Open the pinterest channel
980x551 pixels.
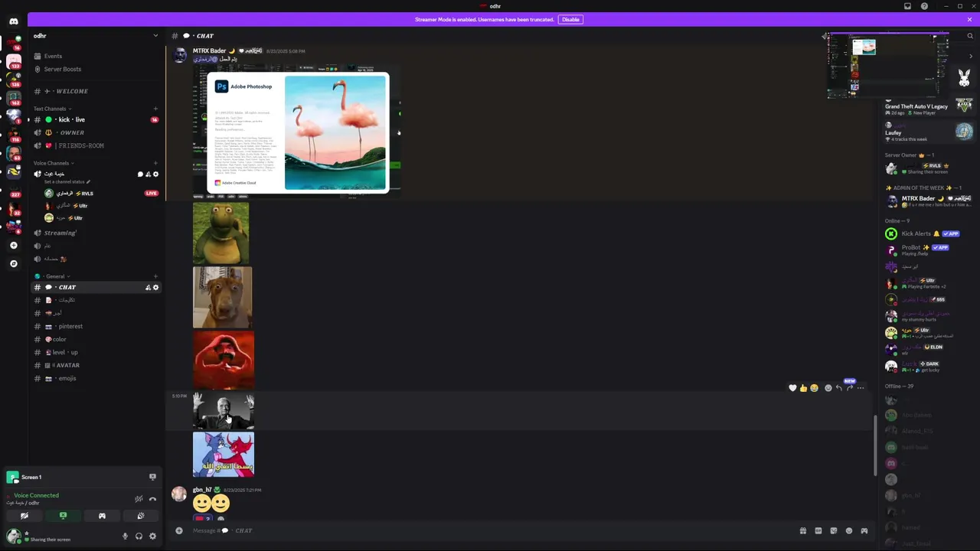pos(96,326)
